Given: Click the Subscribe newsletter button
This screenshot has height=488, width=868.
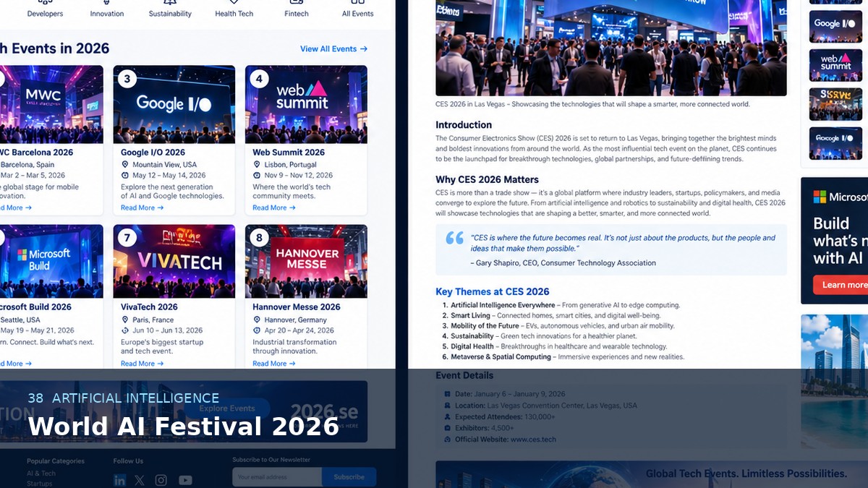Looking at the screenshot, I should pos(349,477).
